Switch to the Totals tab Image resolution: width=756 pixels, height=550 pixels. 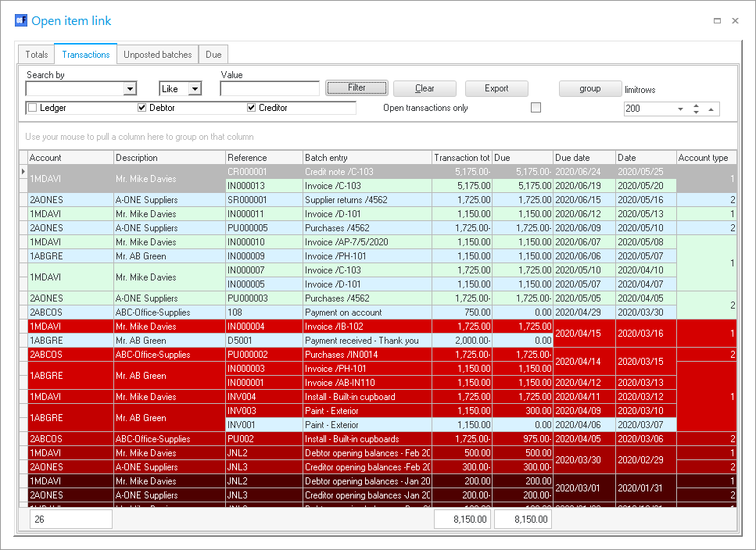37,55
